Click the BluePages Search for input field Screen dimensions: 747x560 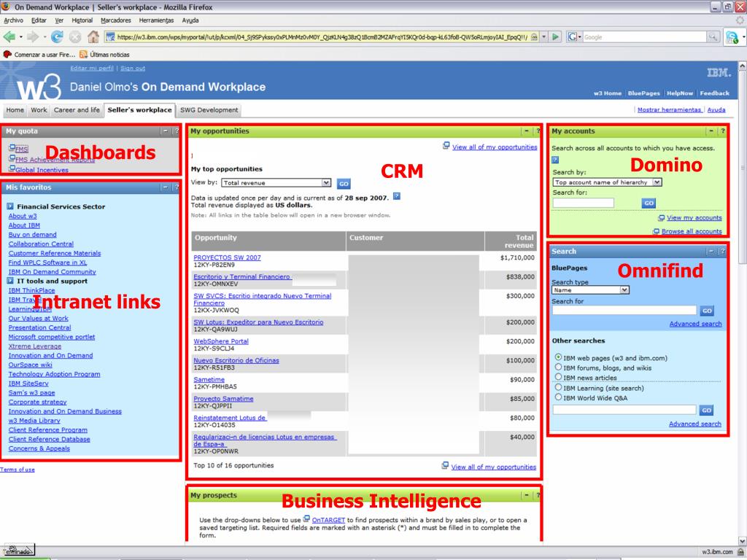(x=624, y=311)
